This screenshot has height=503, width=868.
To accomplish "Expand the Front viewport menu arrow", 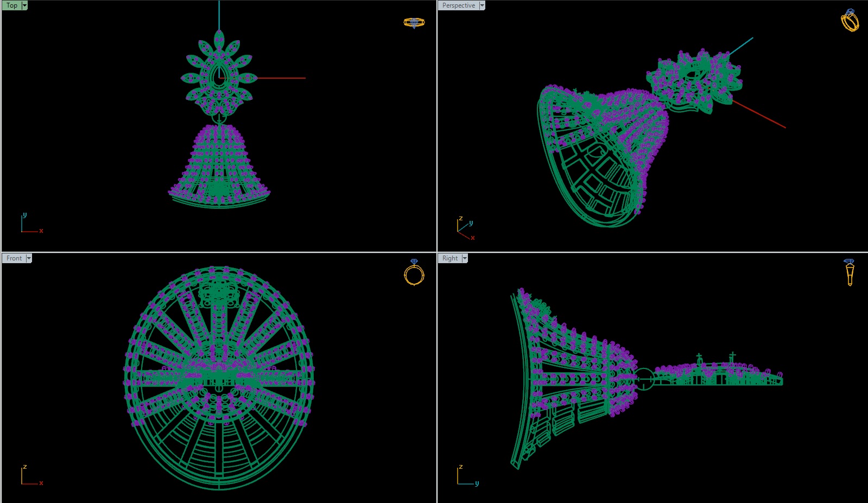I will pyautogui.click(x=29, y=258).
